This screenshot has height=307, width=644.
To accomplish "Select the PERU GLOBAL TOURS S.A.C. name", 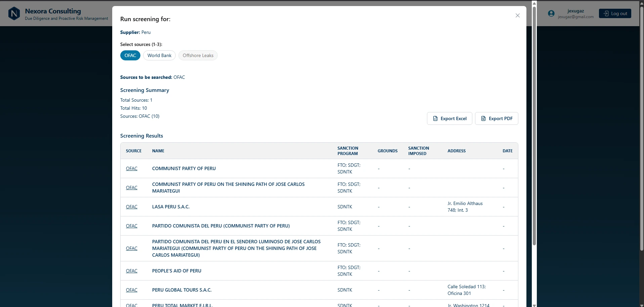I will click(182, 290).
